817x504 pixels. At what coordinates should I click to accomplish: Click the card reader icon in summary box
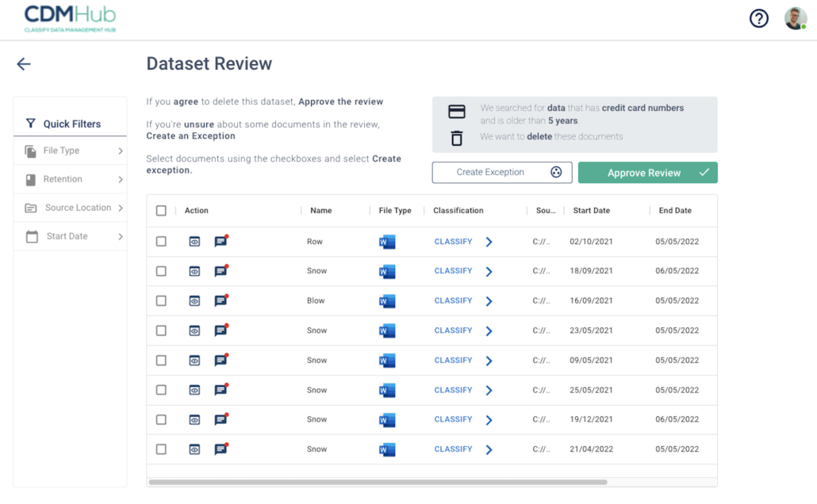(456, 112)
